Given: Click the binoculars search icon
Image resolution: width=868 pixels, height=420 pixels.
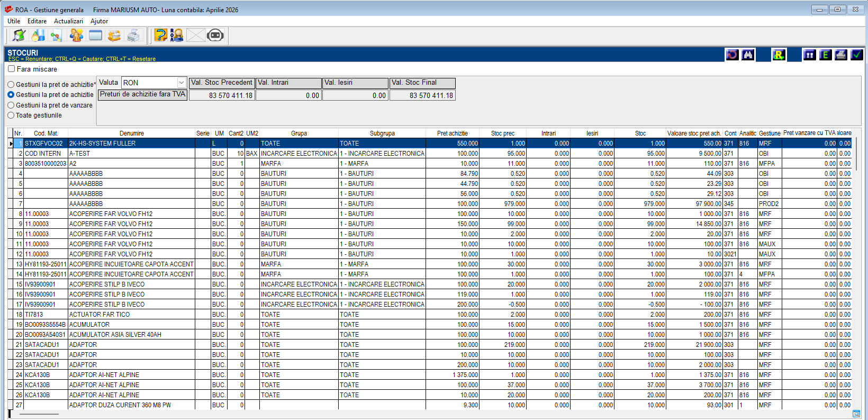Looking at the screenshot, I should (x=748, y=55).
